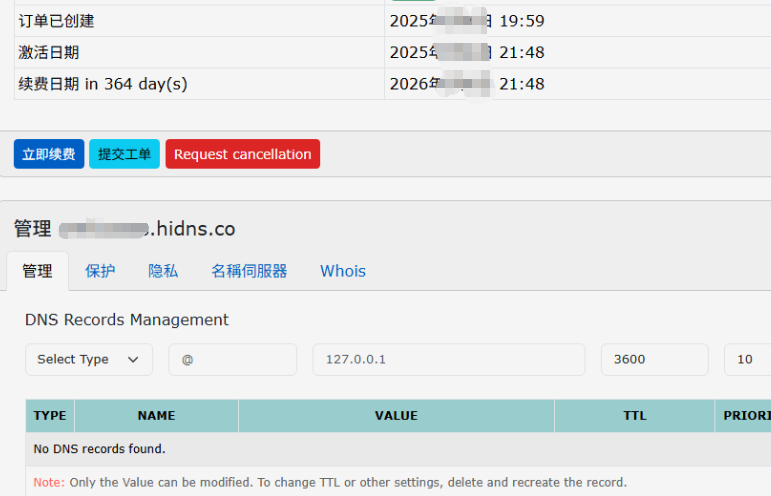Click the 续费日期 in 364 day(s) row label
The width and height of the screenshot is (771, 496).
point(102,84)
